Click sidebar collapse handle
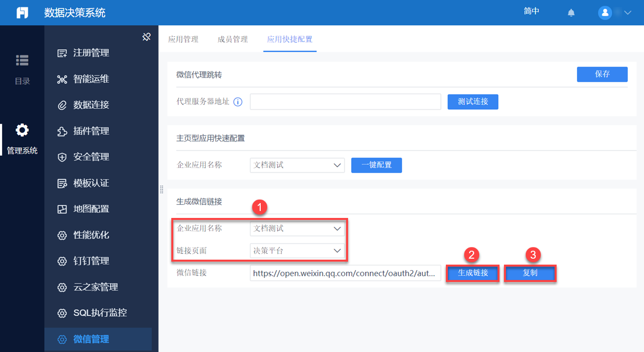Screen dimensions: 644x352 coord(161,189)
